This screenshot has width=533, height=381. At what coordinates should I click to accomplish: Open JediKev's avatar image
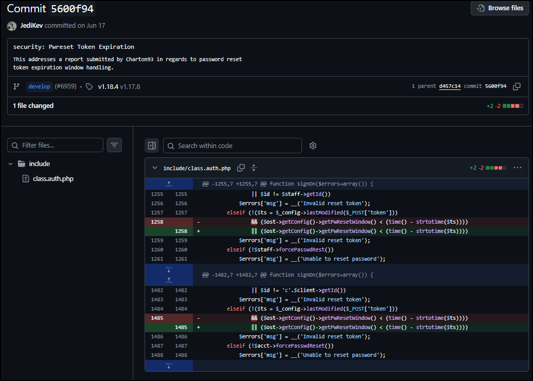tap(12, 26)
